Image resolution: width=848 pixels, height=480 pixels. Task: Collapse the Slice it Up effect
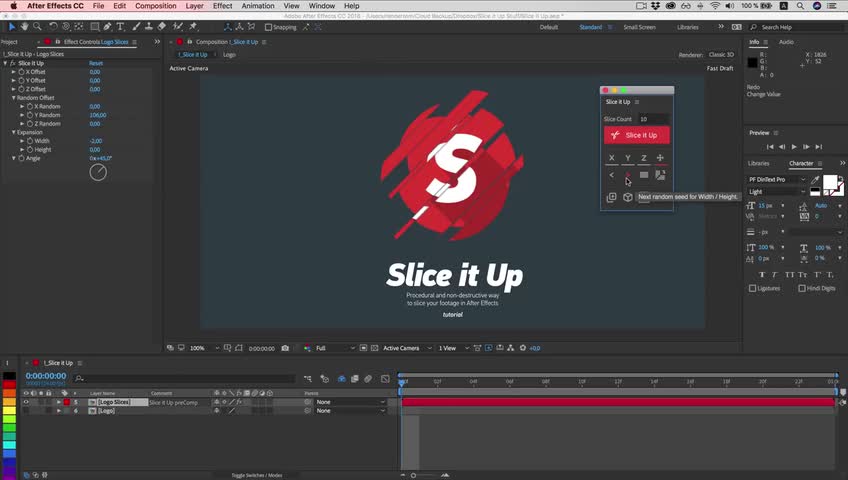coord(5,63)
